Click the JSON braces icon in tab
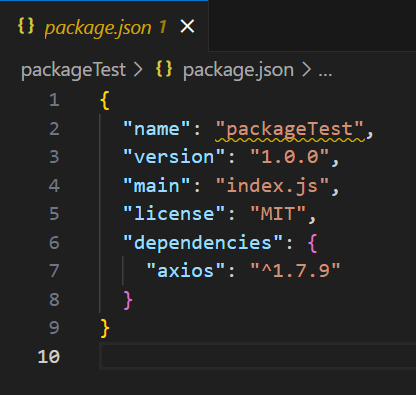Image resolution: width=416 pixels, height=395 pixels. 26,26
